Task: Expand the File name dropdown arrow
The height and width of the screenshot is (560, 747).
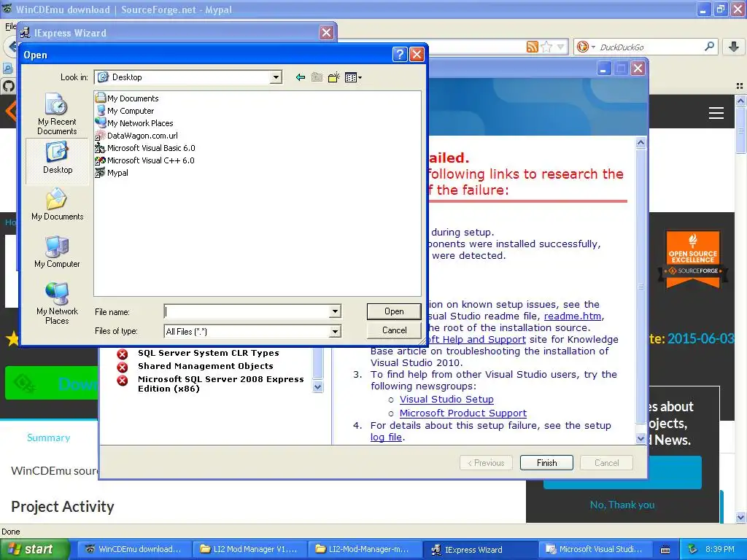Action: tap(335, 311)
